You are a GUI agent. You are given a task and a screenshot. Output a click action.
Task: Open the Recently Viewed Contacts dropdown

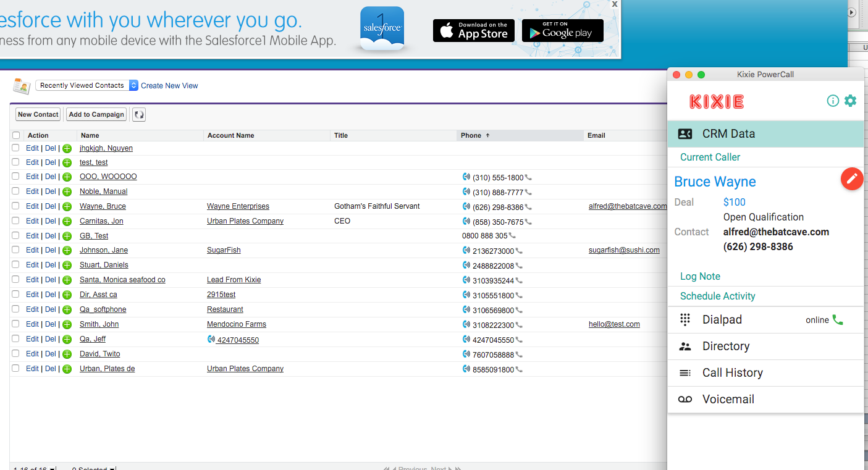[x=87, y=85]
